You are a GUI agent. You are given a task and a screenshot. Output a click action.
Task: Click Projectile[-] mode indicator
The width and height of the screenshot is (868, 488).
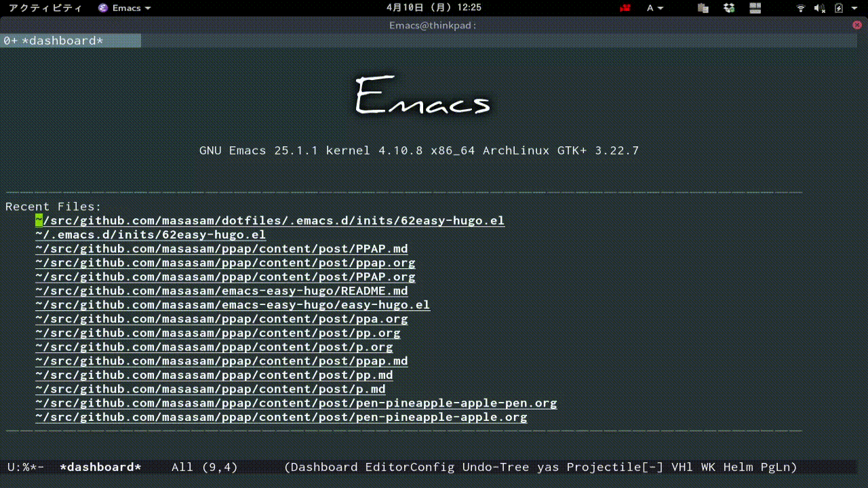615,467
